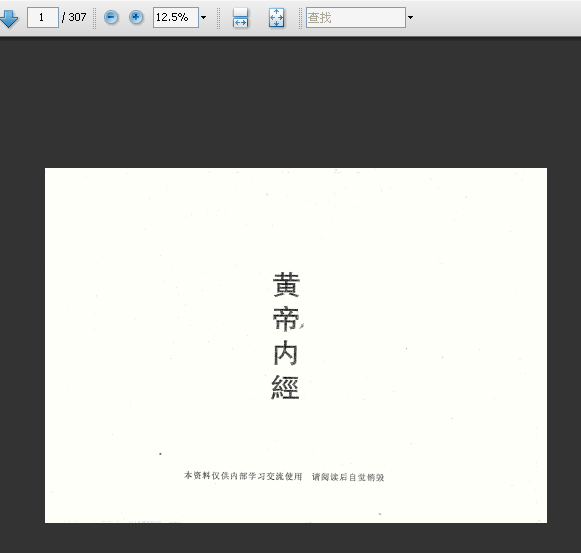Go to next page with blue down arrow
Screen dimensions: 581x553
pos(9,19)
